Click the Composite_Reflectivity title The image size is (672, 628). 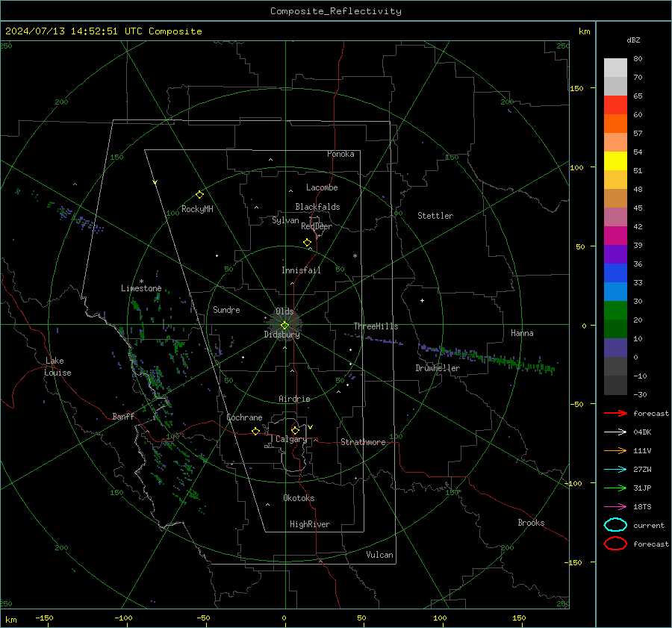pos(336,11)
